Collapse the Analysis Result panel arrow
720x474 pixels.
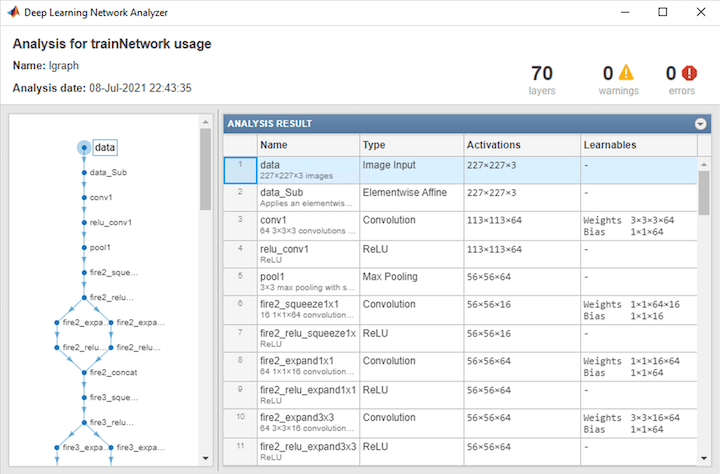(x=701, y=124)
